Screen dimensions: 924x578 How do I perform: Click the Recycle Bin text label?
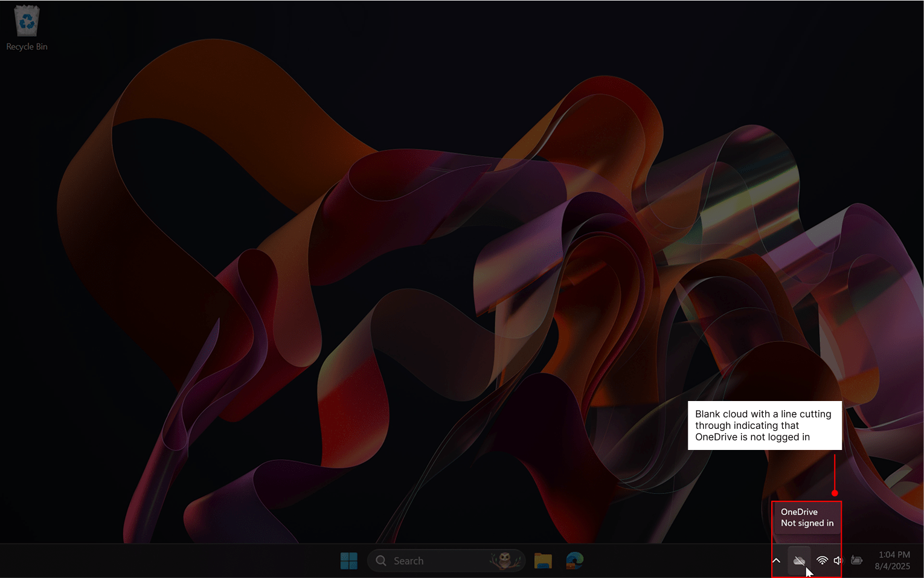coord(27,47)
